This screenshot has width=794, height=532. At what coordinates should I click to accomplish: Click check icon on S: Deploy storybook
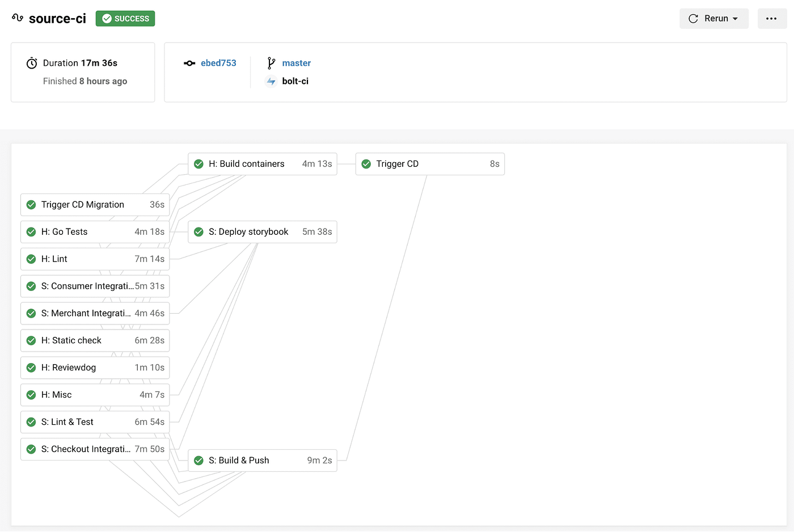[198, 232]
